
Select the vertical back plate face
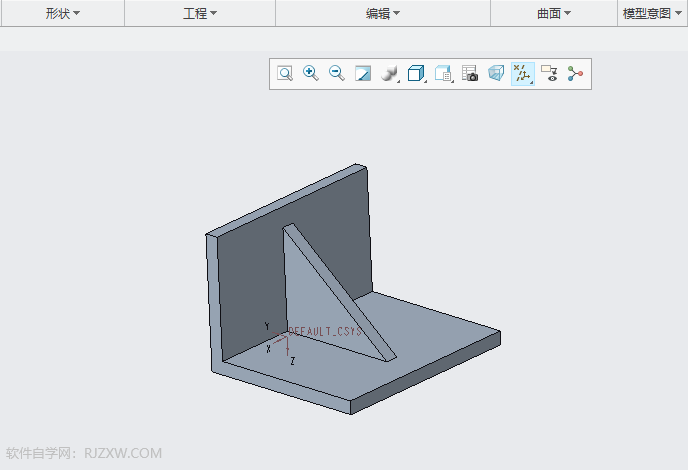click(x=250, y=280)
